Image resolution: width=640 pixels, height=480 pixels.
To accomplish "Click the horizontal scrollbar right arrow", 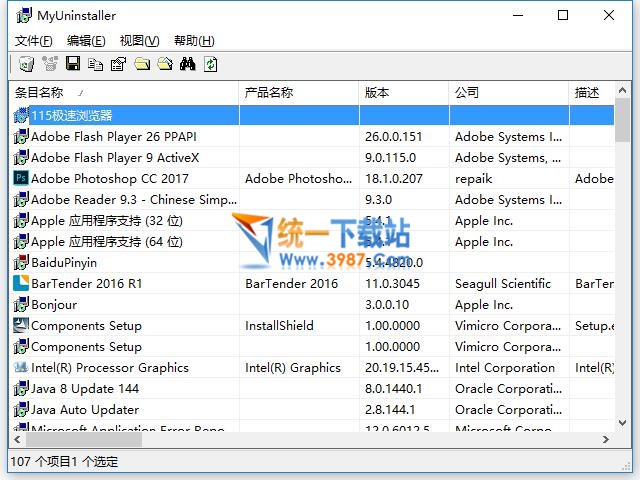I will [x=606, y=439].
